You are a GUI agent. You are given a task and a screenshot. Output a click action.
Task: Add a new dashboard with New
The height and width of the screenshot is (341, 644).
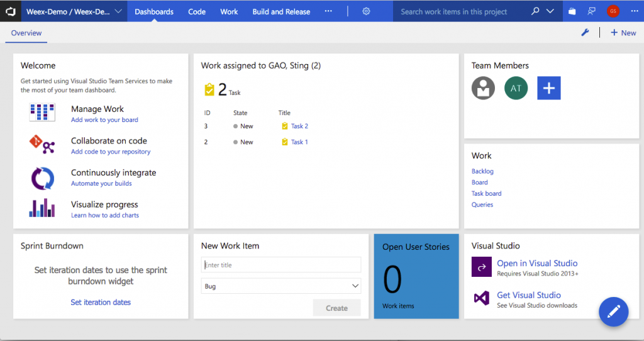coord(623,33)
